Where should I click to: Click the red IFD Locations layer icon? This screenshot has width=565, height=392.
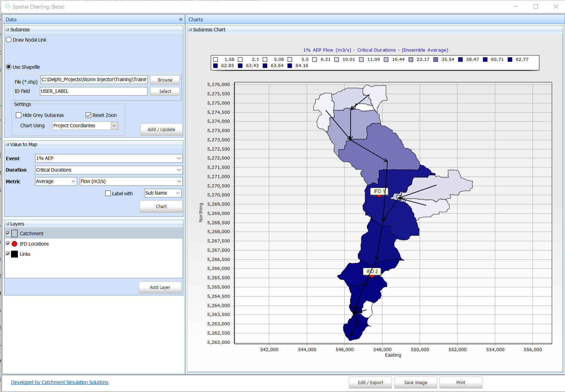click(14, 243)
